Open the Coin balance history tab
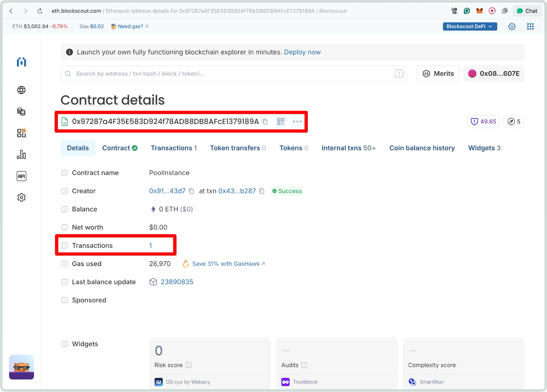This screenshot has width=547, height=392. coord(422,148)
